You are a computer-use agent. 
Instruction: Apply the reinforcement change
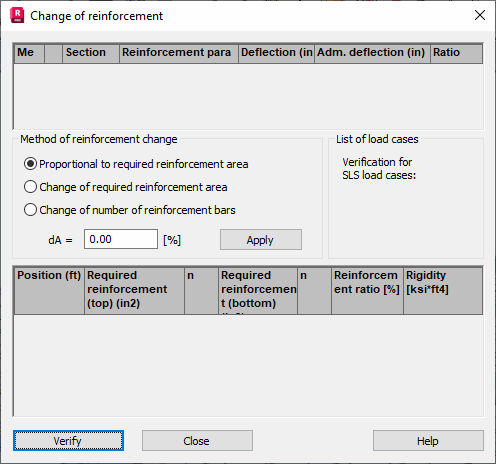(x=261, y=239)
